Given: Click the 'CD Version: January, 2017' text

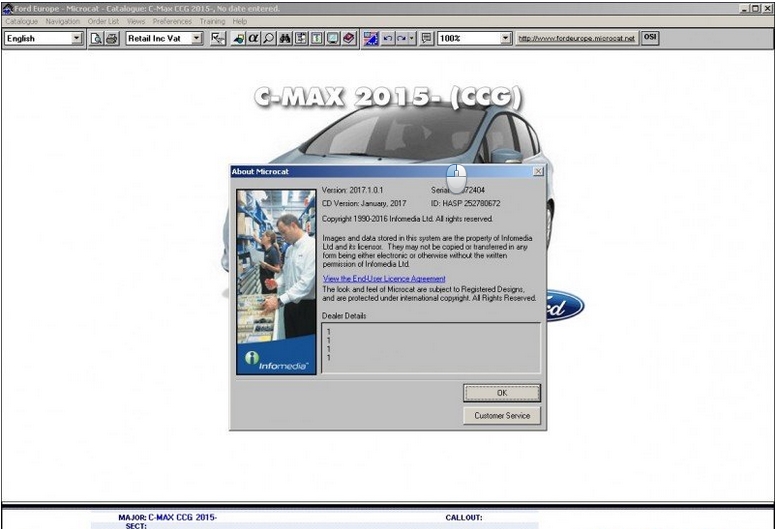Looking at the screenshot, I should pos(364,204).
